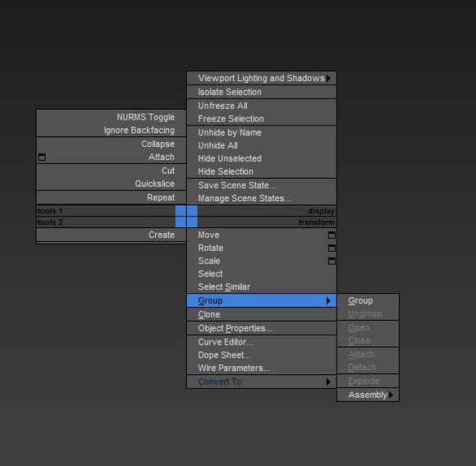Choose Group in the Group submenu

[x=368, y=300]
